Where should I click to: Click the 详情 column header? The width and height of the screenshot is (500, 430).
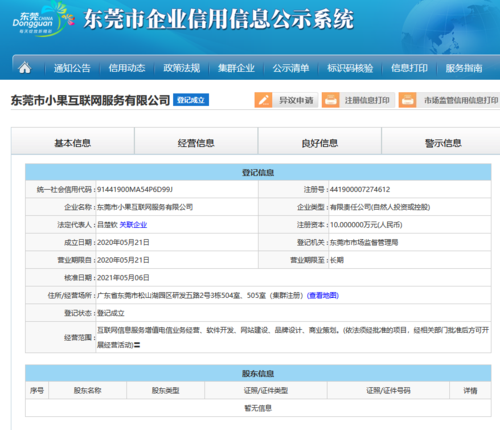coord(470,390)
